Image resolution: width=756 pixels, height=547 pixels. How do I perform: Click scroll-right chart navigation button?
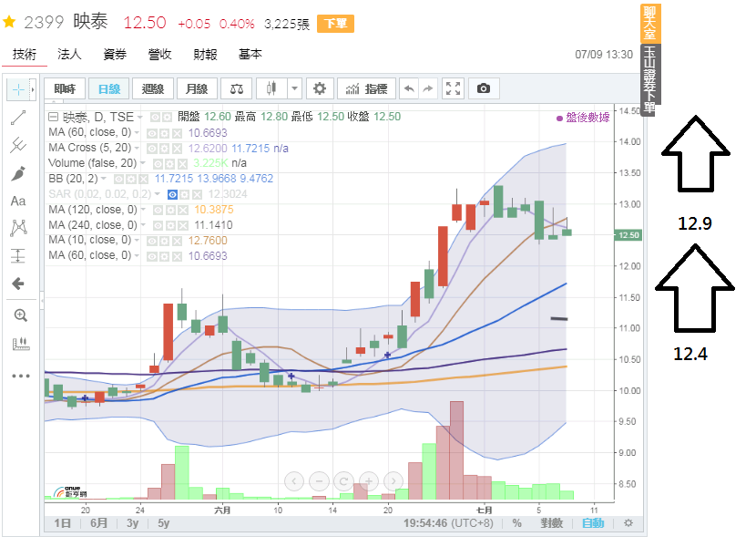click(x=393, y=480)
